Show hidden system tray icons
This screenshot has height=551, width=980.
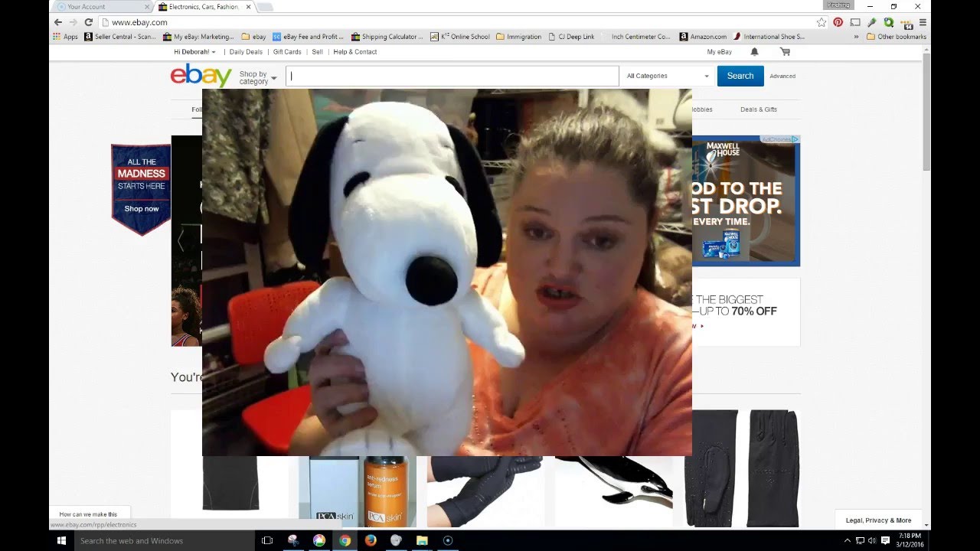tap(847, 540)
